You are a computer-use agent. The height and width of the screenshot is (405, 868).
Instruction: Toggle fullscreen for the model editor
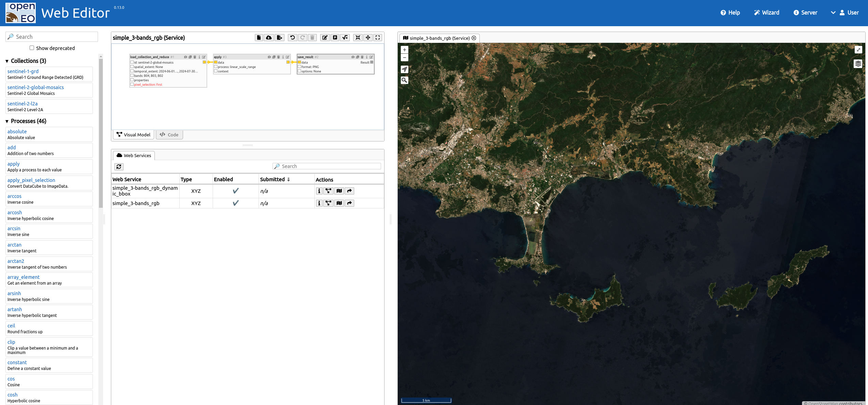click(378, 37)
